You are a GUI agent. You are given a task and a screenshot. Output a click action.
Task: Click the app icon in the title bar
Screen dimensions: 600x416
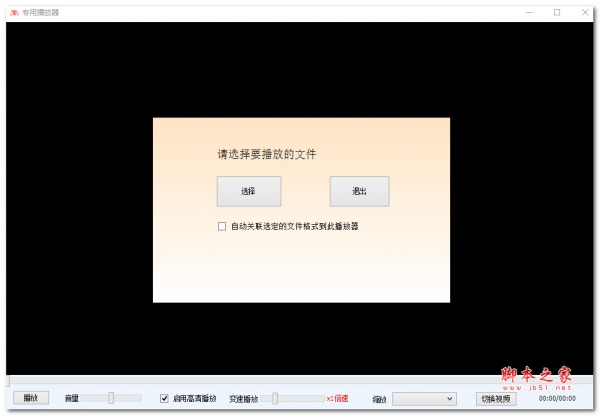pos(14,13)
